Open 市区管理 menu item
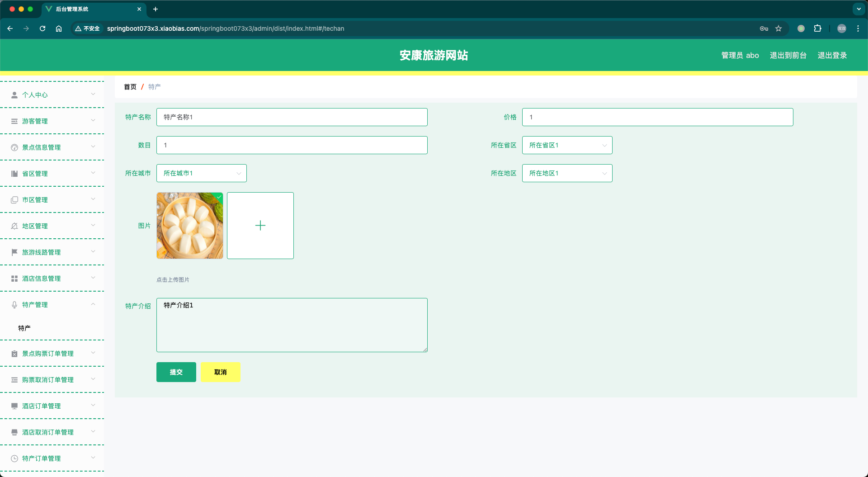This screenshot has width=868, height=477. click(52, 200)
